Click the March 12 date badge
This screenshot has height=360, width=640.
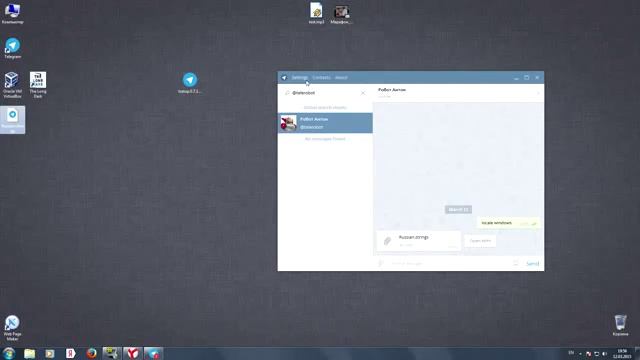458,209
